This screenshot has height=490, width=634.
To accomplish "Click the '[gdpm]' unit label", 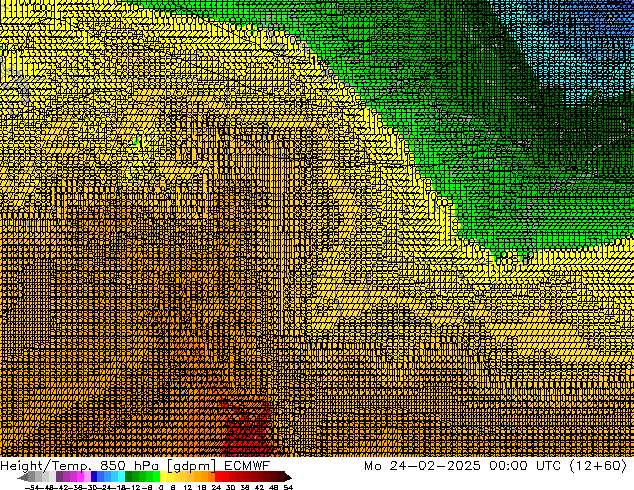I will coord(188,465).
